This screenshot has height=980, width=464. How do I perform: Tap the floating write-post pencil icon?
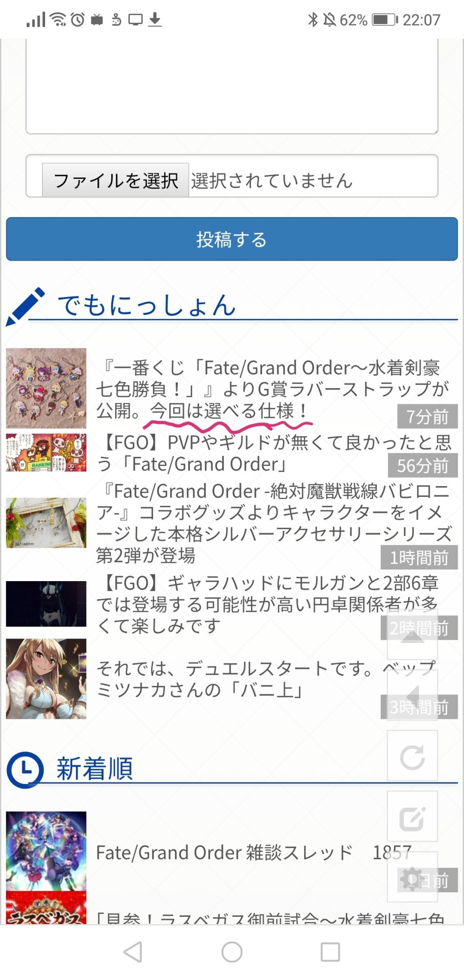point(412,817)
